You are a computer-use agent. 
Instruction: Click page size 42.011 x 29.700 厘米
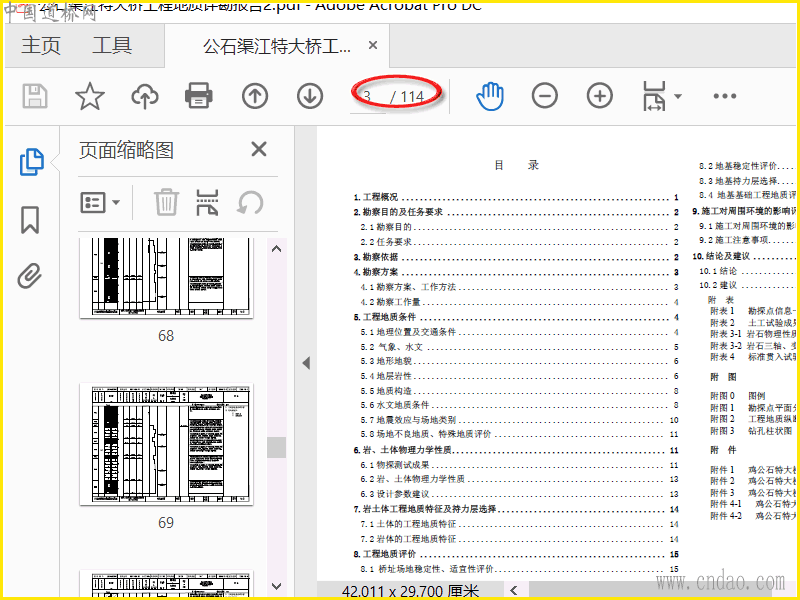point(411,591)
